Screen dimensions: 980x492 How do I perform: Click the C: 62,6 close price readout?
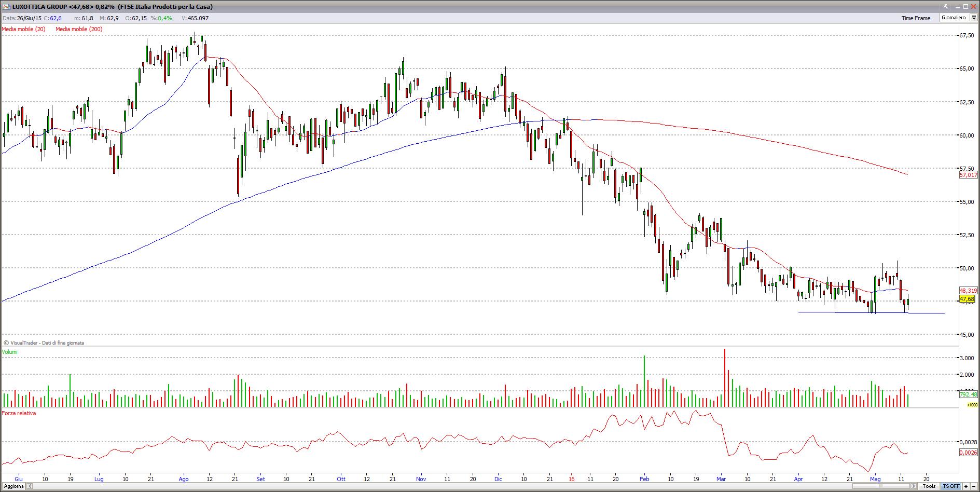pyautogui.click(x=52, y=18)
